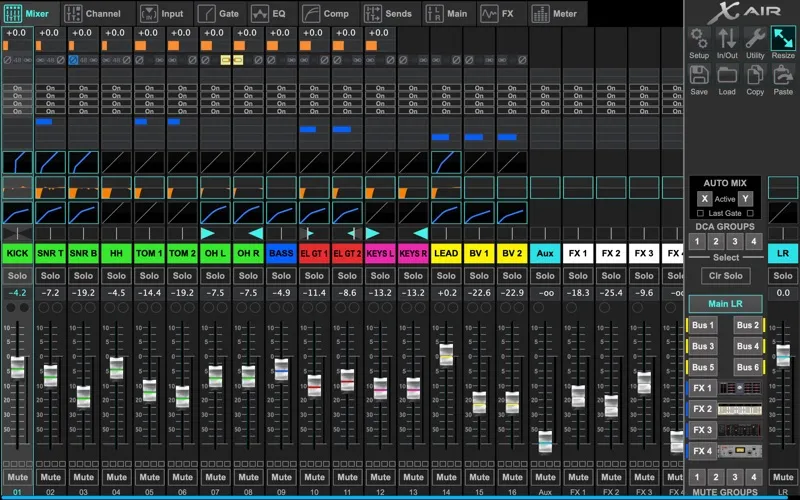Click the KEYS L pan arrow indicator
The image size is (800, 500).
tap(373, 234)
